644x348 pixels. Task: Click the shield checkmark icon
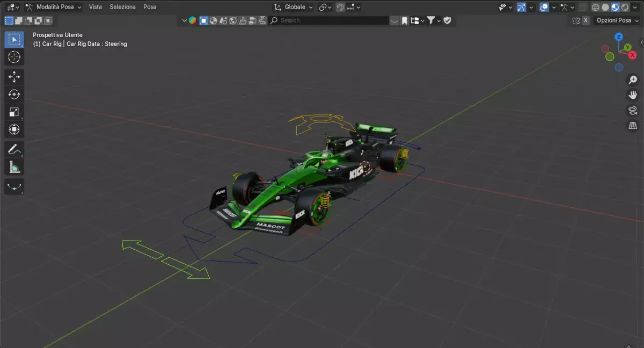pyautogui.click(x=447, y=20)
